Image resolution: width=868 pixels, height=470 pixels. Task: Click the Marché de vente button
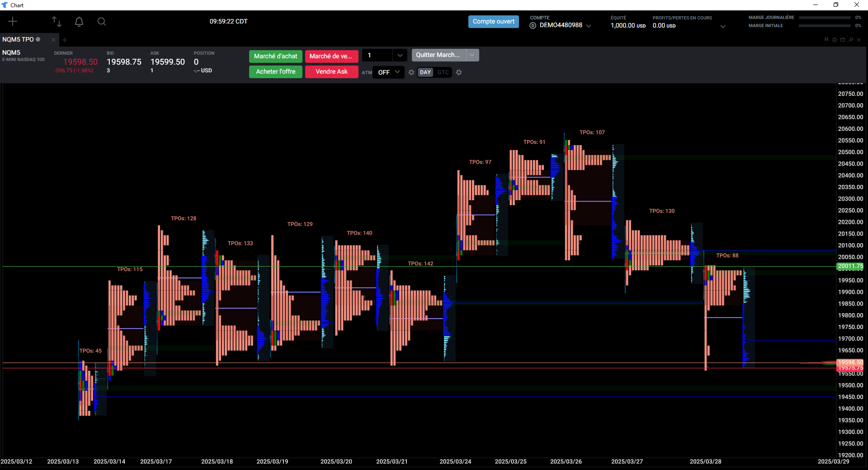pos(331,56)
